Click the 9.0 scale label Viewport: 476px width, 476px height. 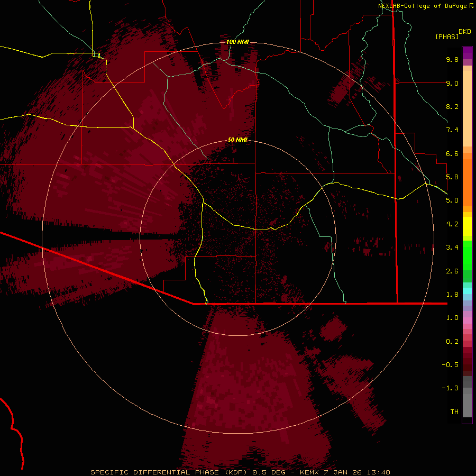point(452,83)
